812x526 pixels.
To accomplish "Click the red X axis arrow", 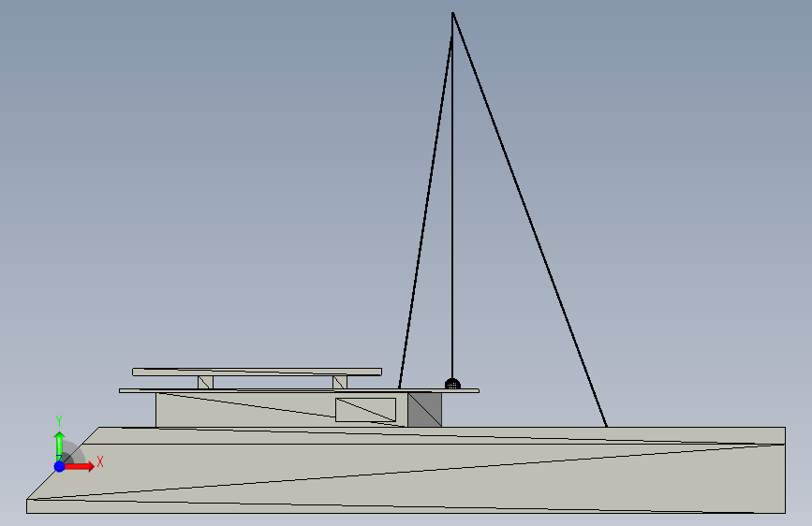I will point(79,466).
